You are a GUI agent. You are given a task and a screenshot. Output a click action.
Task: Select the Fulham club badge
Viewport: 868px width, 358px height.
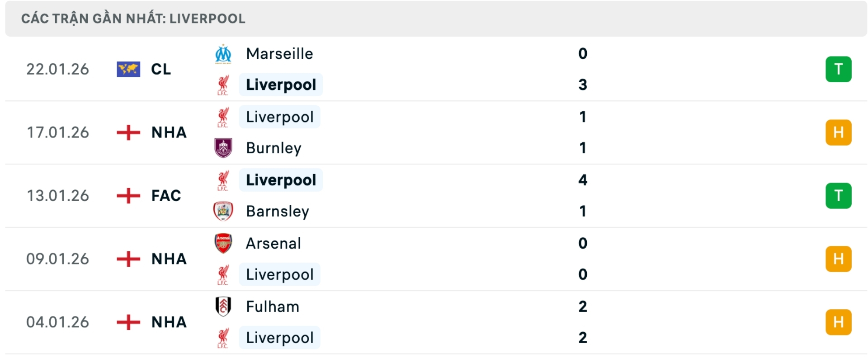(223, 306)
